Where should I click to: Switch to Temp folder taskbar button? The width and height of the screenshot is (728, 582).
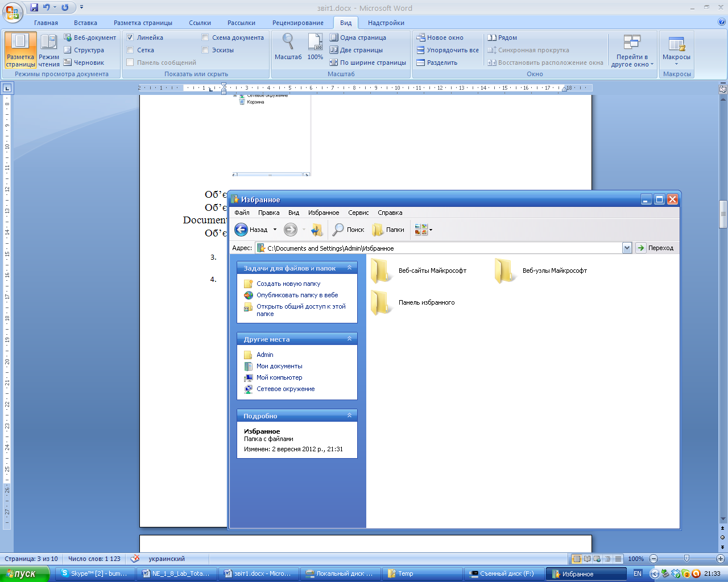(423, 574)
